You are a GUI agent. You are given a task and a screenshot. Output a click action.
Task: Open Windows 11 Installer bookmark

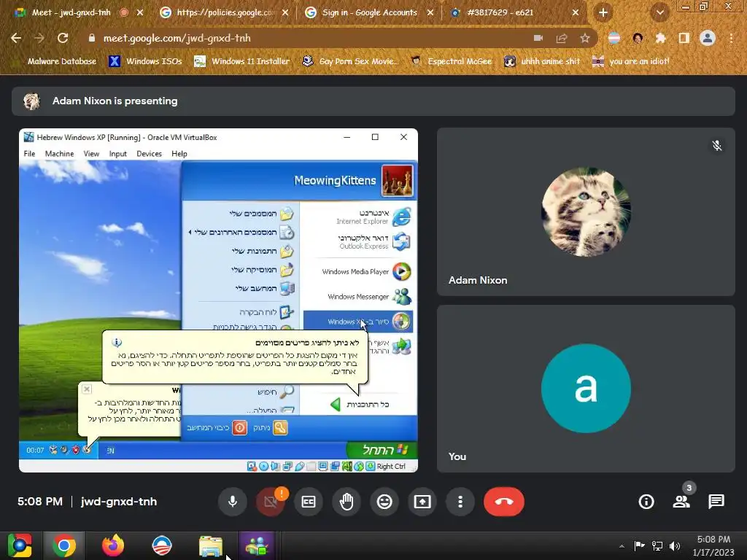[242, 61]
